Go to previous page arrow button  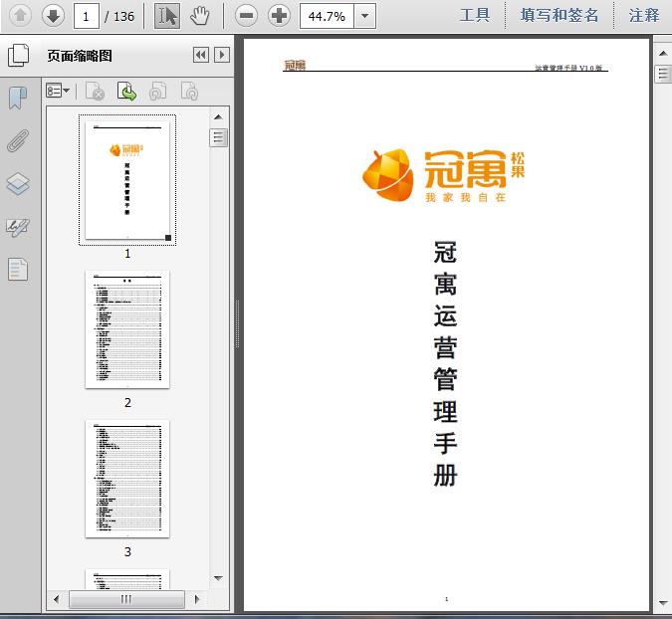[20, 16]
